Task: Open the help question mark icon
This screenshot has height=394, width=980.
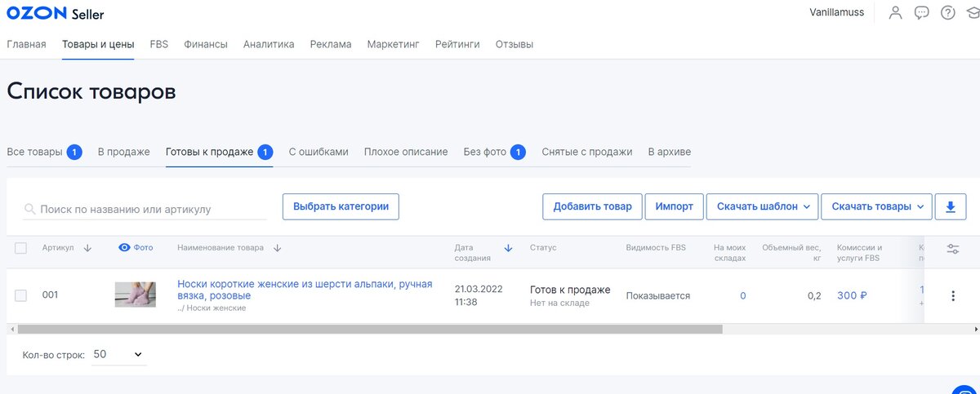Action: [x=947, y=13]
